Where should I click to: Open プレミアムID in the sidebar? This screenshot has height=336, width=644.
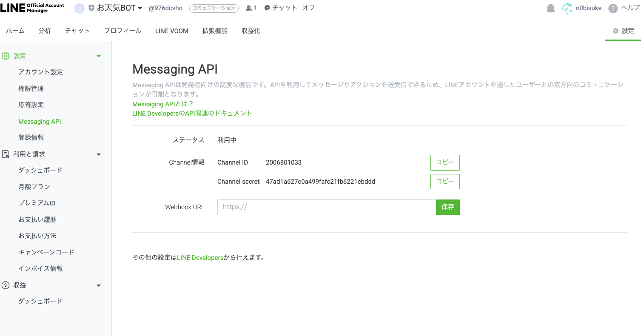coord(37,203)
